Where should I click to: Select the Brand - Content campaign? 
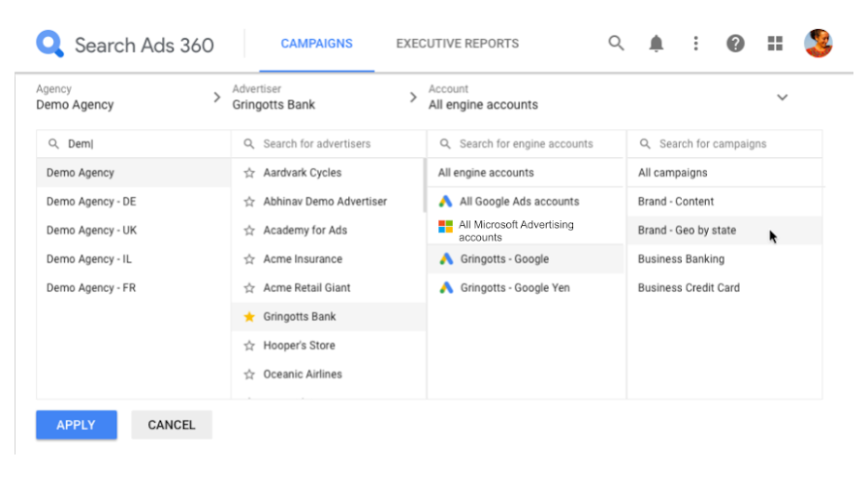(724, 202)
